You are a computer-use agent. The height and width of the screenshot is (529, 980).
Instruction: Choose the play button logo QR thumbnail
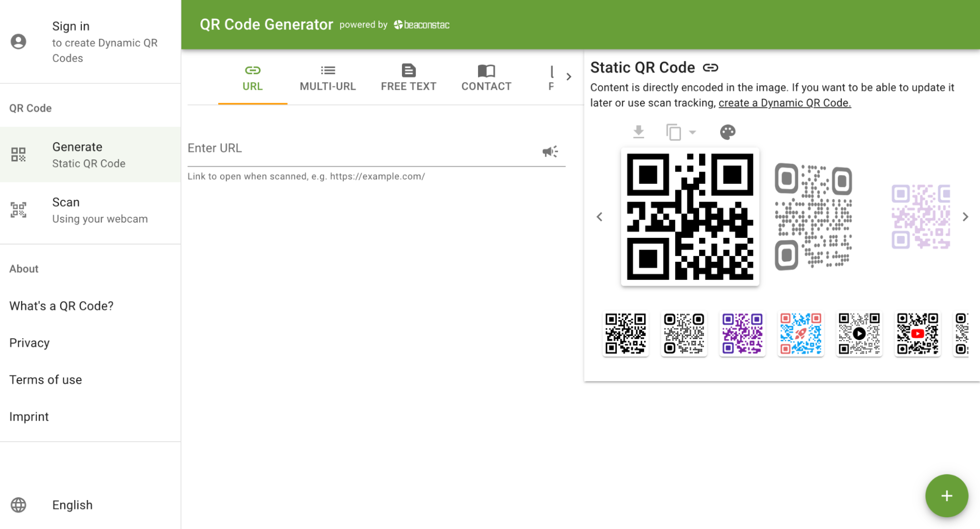859,334
